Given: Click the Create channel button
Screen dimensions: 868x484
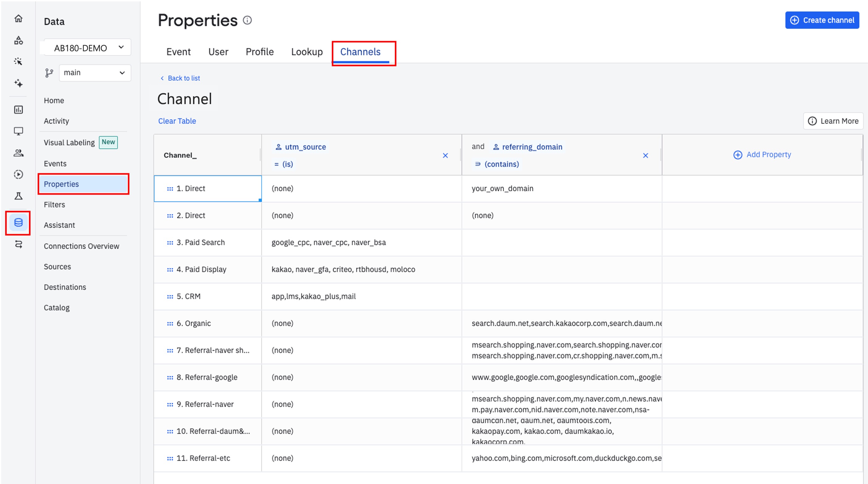Looking at the screenshot, I should point(822,20).
